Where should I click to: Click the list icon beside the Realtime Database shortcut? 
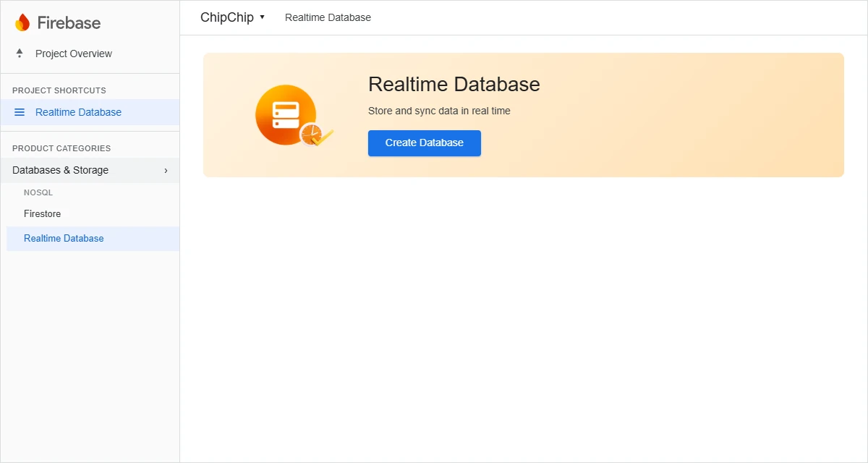(20, 112)
